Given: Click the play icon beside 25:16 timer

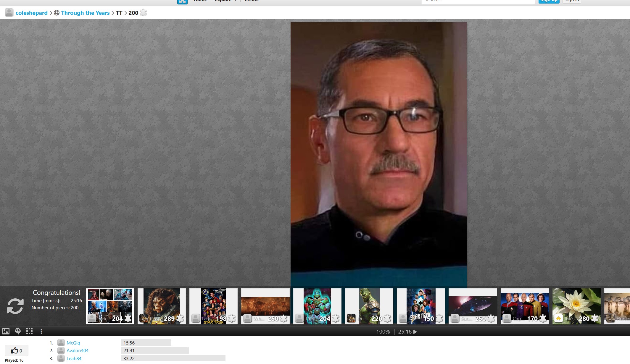Looking at the screenshot, I should [415, 332].
